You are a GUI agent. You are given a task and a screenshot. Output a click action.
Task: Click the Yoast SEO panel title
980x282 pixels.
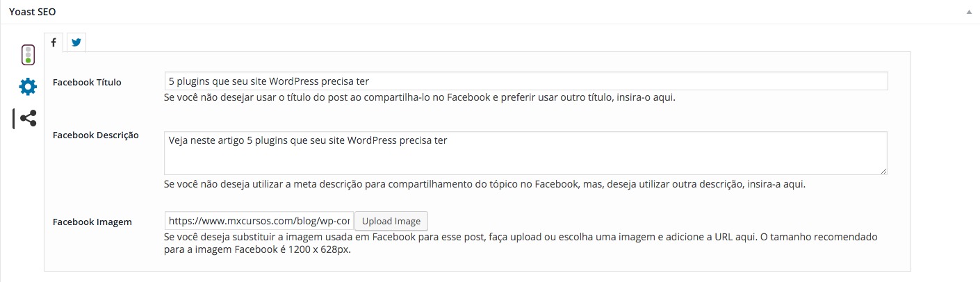(x=33, y=13)
